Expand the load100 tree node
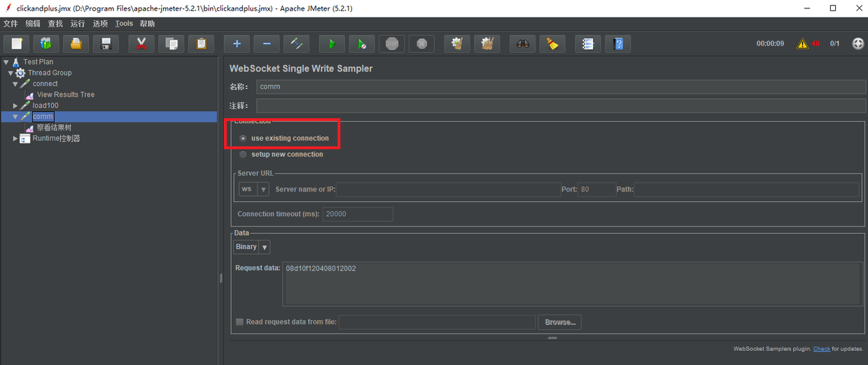 [15, 106]
